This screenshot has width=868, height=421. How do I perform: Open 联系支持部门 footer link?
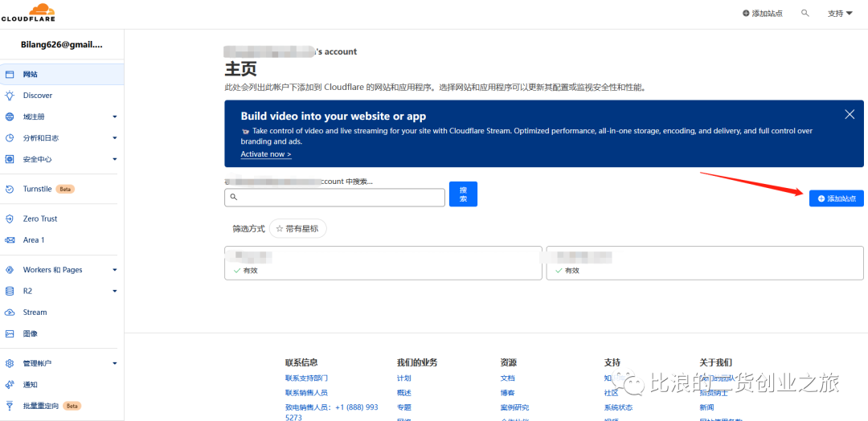pyautogui.click(x=307, y=378)
